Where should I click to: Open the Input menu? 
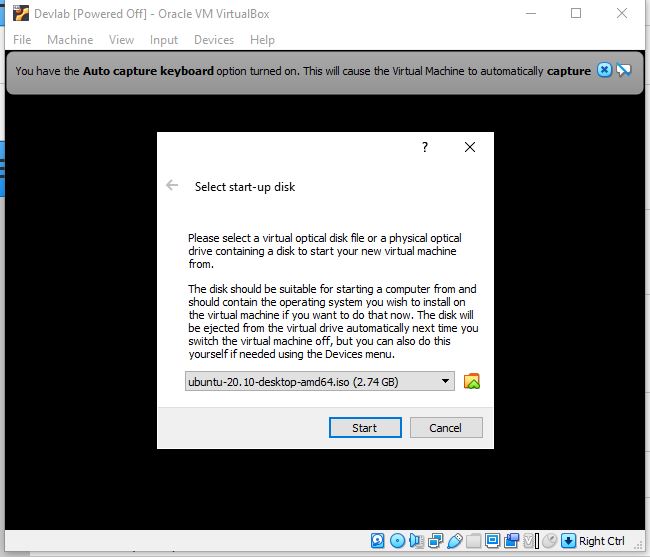[164, 40]
